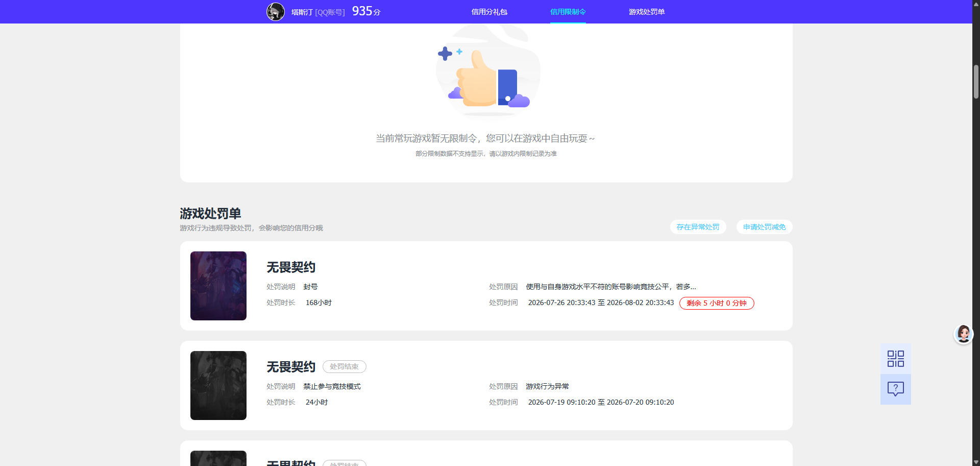Image resolution: width=980 pixels, height=466 pixels.
Task: Click the 无畏契约 title on the 禁止参与竞技模式 card
Action: [291, 367]
